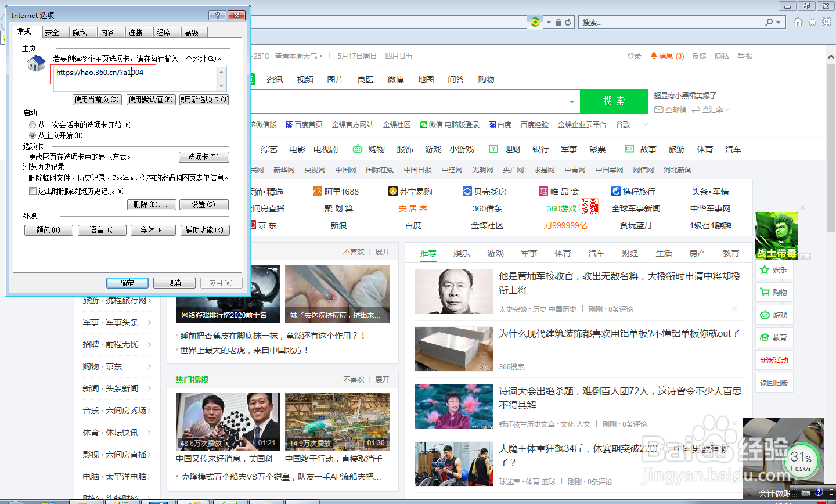Select the 娱乐 star icon in right sidebar

click(765, 269)
